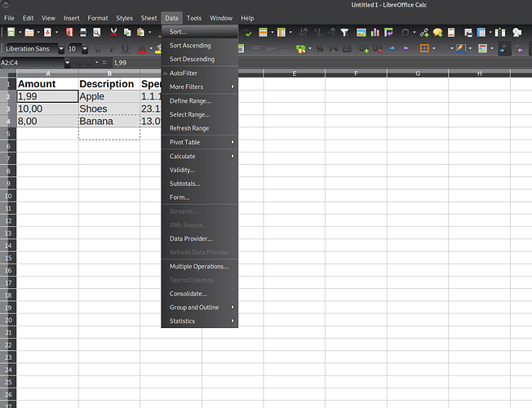The height and width of the screenshot is (408, 532).
Task: Open the font size dropdown arrow
Action: click(85, 48)
